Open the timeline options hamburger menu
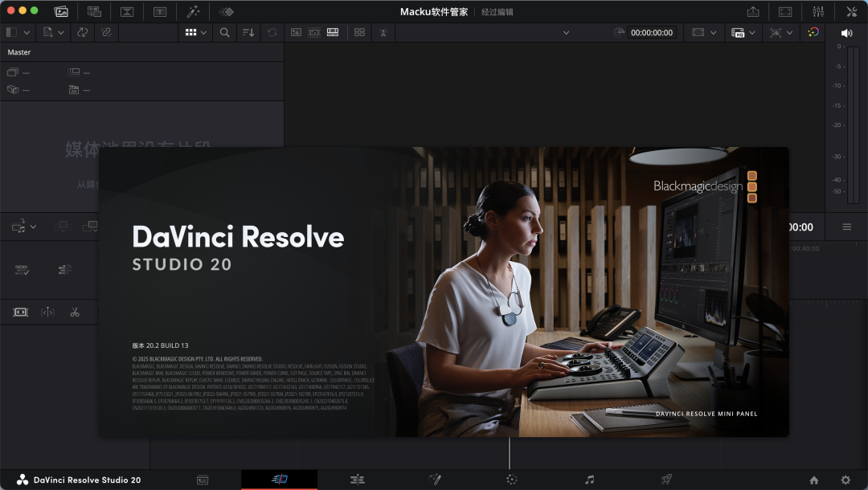This screenshot has height=490, width=868. 847,227
